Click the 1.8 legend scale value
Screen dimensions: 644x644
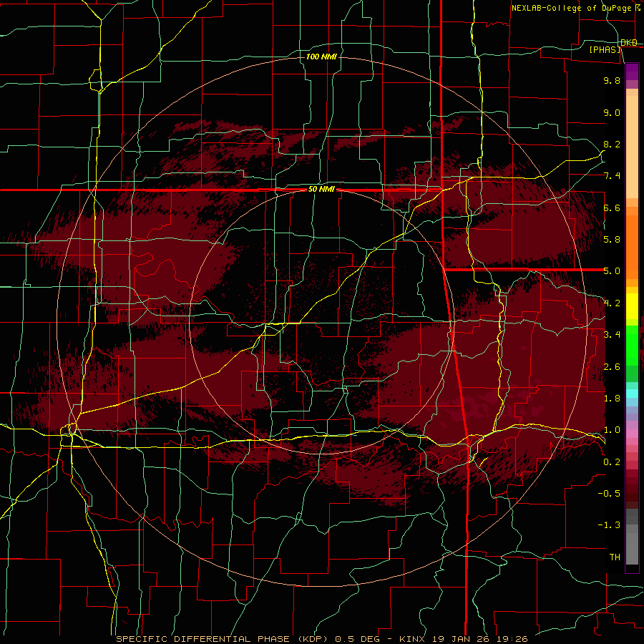click(x=612, y=399)
